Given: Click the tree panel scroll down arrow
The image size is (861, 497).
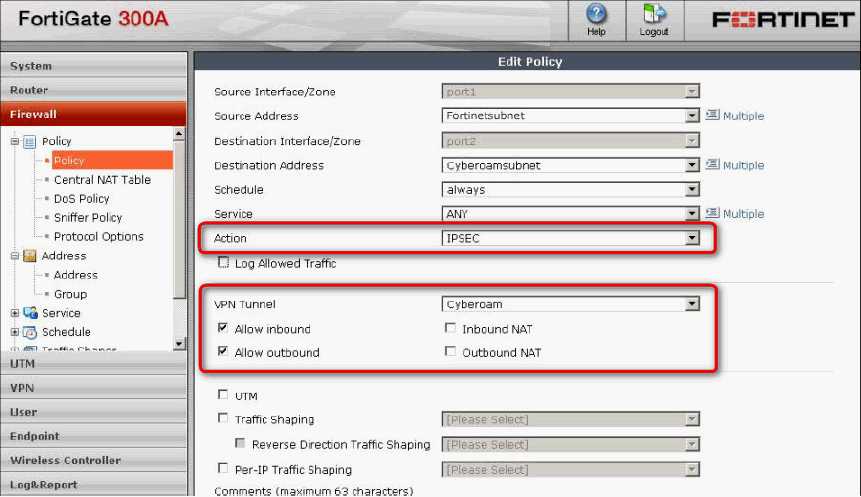Looking at the screenshot, I should pyautogui.click(x=179, y=344).
